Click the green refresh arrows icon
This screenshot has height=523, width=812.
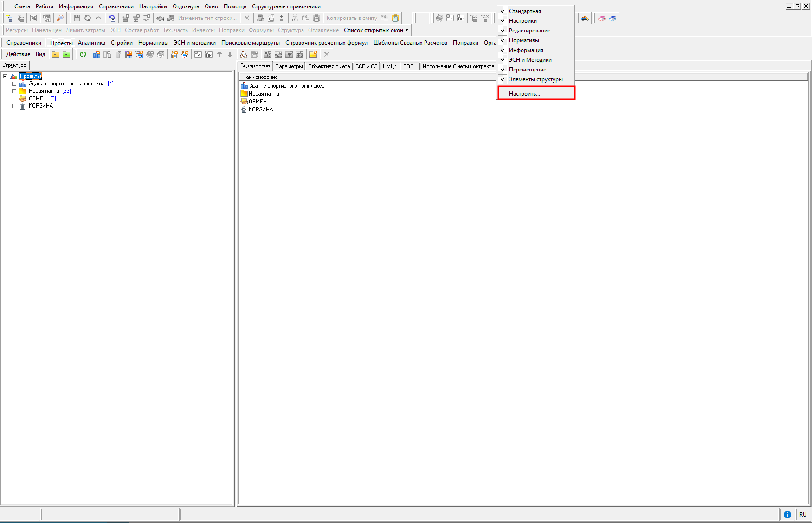pos(83,54)
